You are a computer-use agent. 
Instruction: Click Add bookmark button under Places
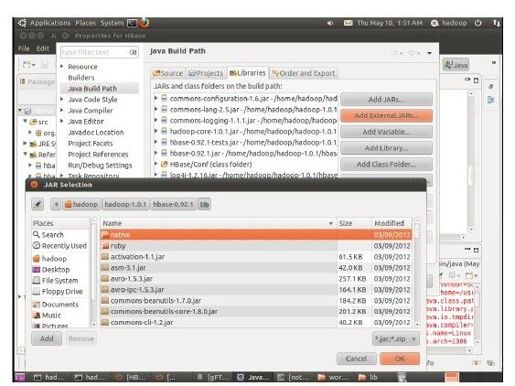[47, 339]
